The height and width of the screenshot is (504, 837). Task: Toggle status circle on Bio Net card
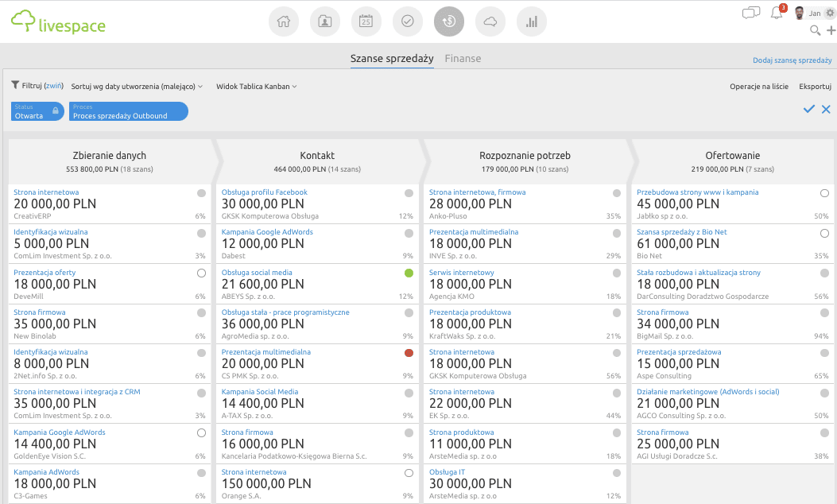825,233
